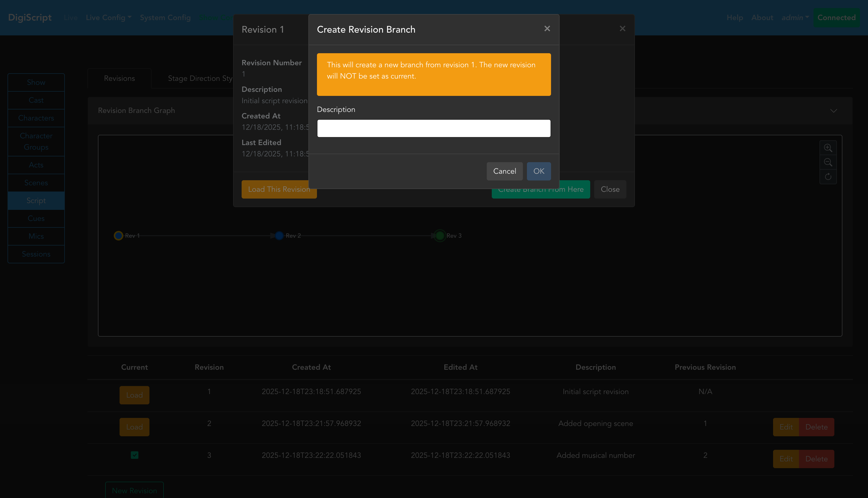Close the Create Revision Branch dialog
Image resolution: width=868 pixels, height=498 pixels.
(x=547, y=29)
